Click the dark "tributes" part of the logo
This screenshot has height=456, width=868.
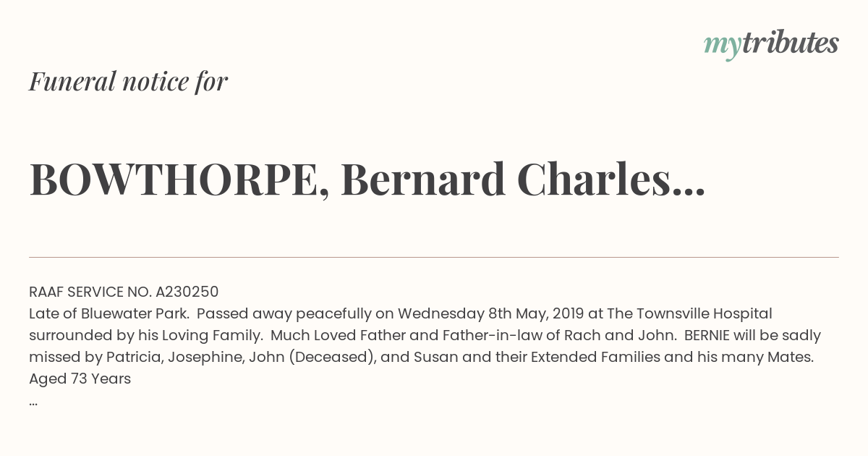coord(790,43)
